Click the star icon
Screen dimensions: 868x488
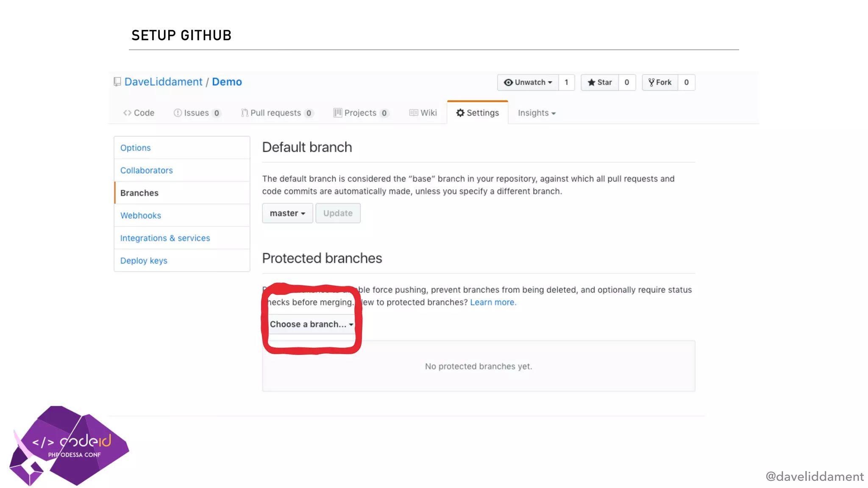(591, 82)
